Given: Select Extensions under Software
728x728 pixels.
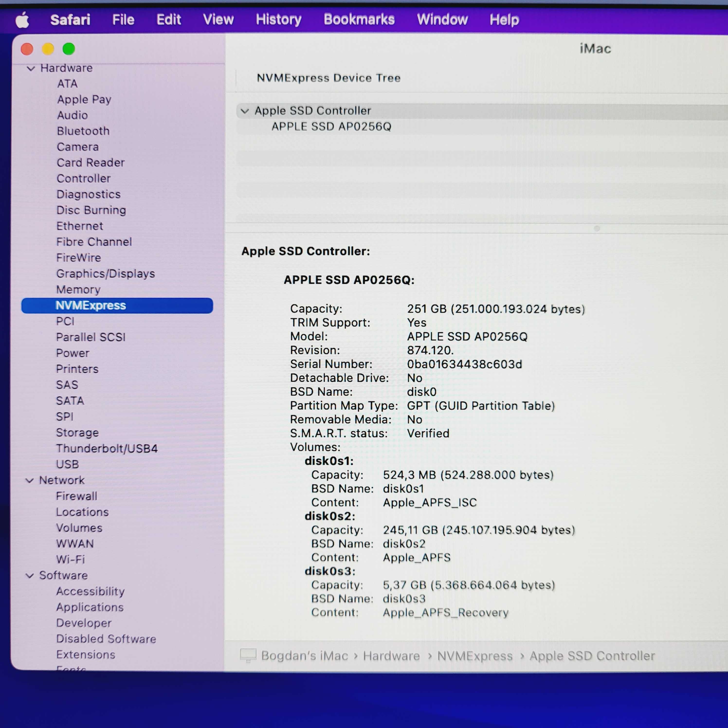Looking at the screenshot, I should (86, 655).
